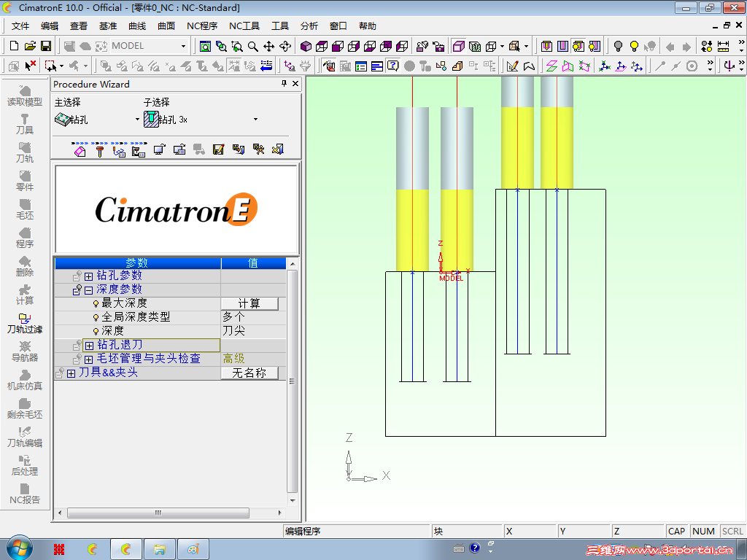Click the magnifier Zoom icon
This screenshot has height=560, width=747.
pos(253,46)
